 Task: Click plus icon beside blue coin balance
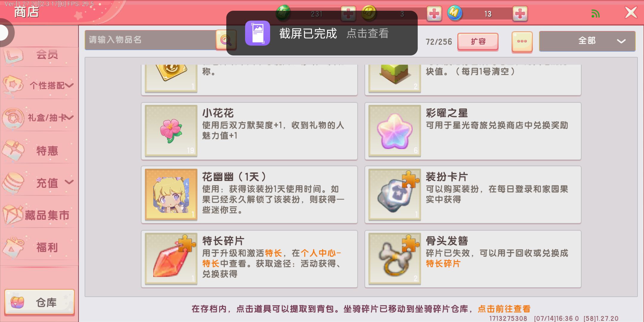click(520, 14)
